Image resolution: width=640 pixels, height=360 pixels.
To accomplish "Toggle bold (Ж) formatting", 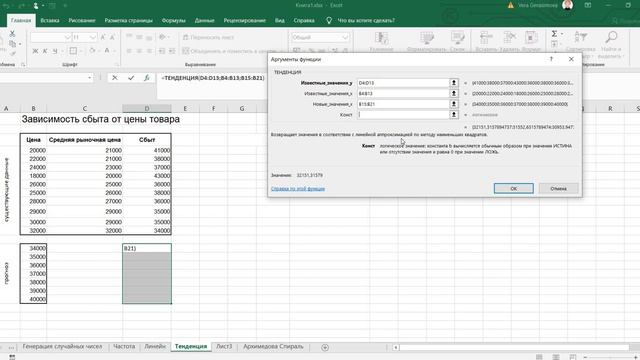I will point(35,51).
